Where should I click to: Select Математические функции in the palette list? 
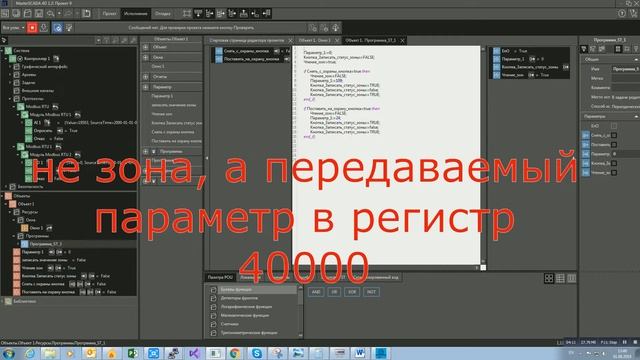pos(244,316)
